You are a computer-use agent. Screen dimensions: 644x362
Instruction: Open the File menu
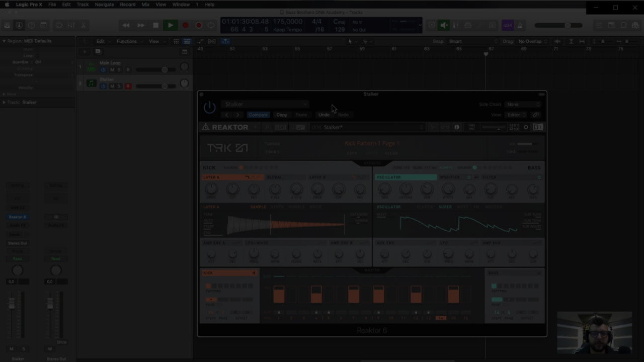52,5
